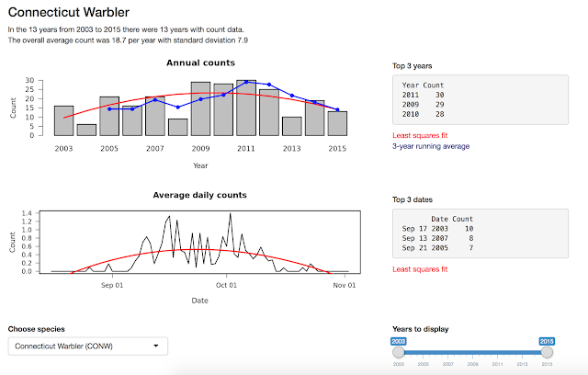588x375 pixels.
Task: Click the 2004 bar in Annual counts
Action: 86,130
